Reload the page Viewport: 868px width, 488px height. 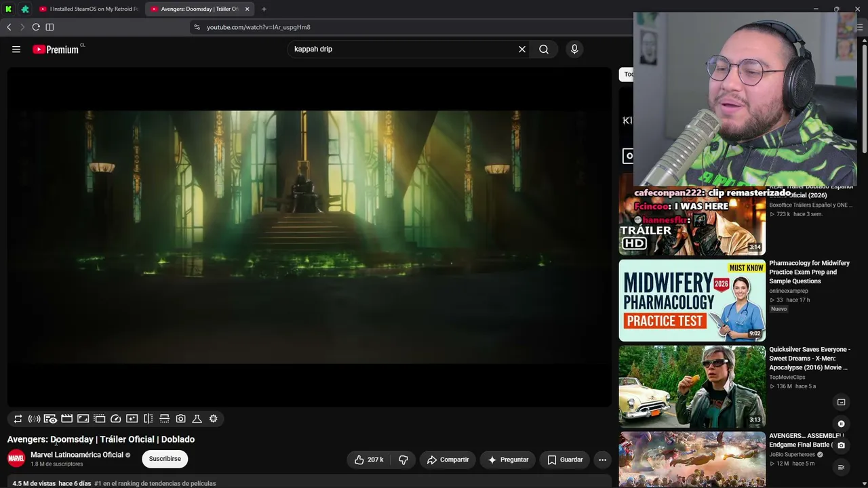coord(36,27)
